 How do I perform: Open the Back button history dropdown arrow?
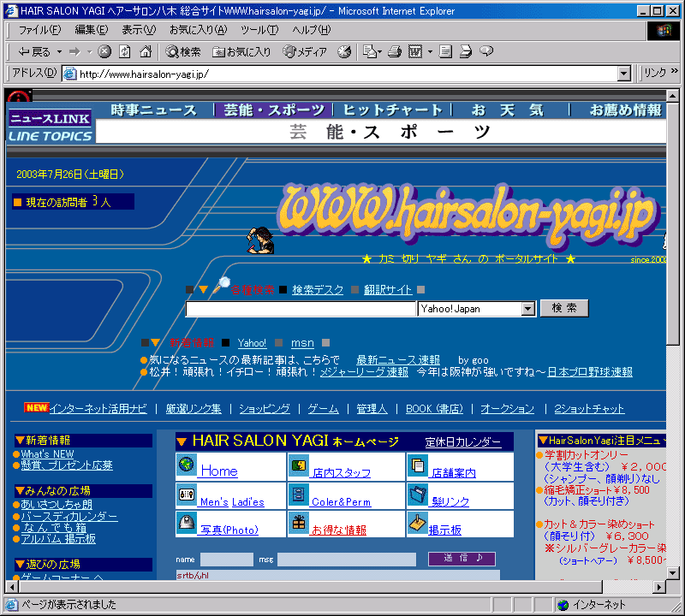pyautogui.click(x=59, y=52)
